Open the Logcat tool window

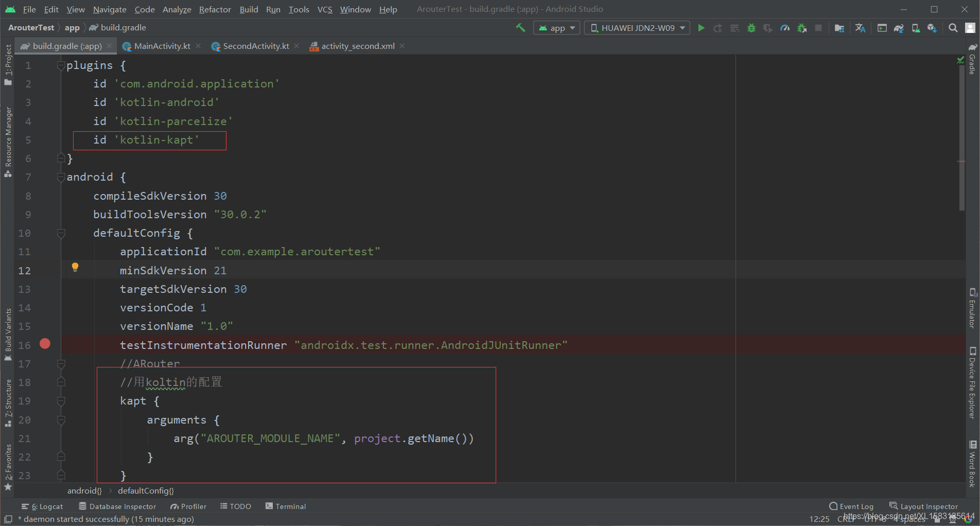[x=42, y=506]
